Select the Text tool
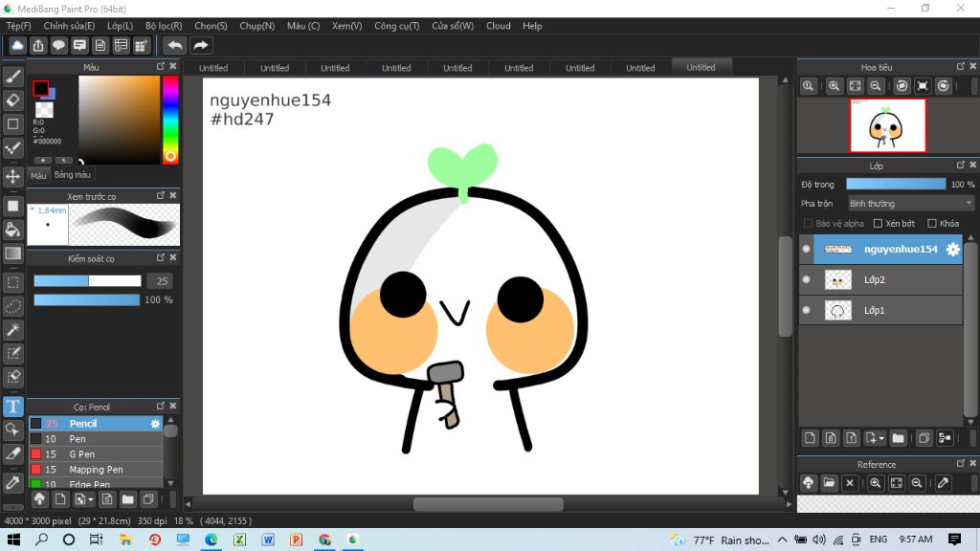This screenshot has height=551, width=980. pos(13,407)
